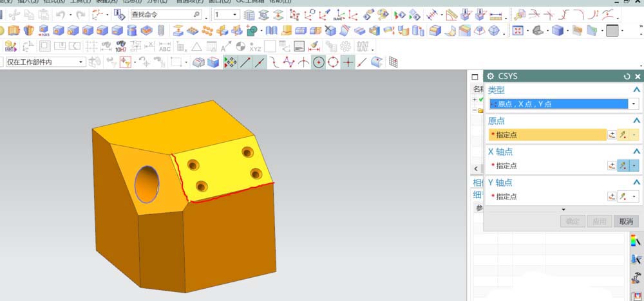Collapse the folder node in navigator tree
This screenshot has height=301, width=644.
tap(475, 111)
